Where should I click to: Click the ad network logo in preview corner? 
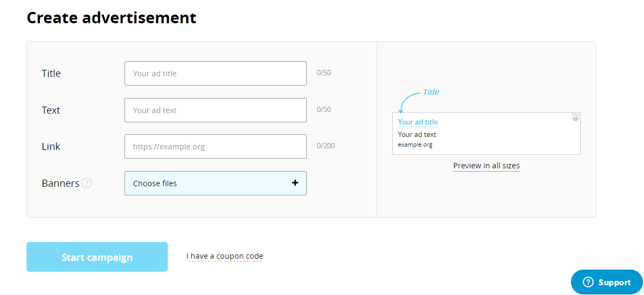(575, 117)
